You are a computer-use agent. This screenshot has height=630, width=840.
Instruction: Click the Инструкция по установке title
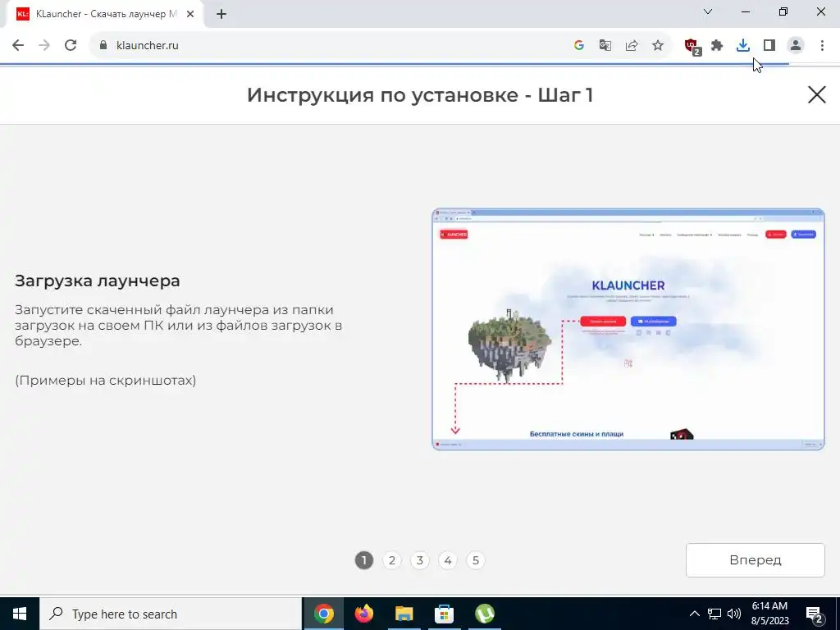[x=419, y=95]
